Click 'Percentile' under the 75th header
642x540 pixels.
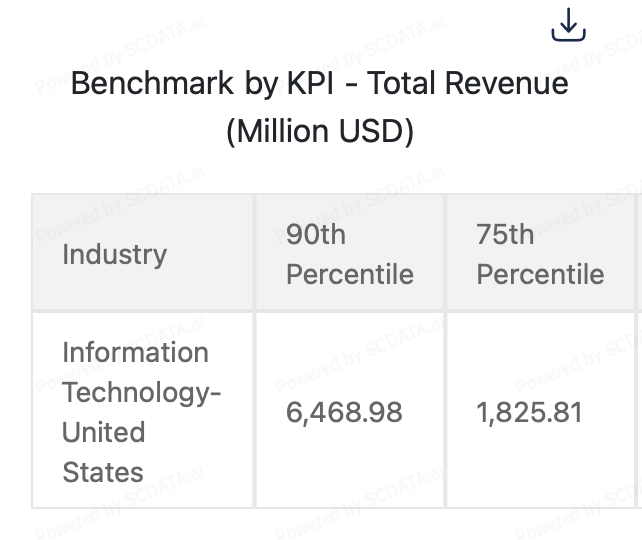pyautogui.click(x=540, y=274)
